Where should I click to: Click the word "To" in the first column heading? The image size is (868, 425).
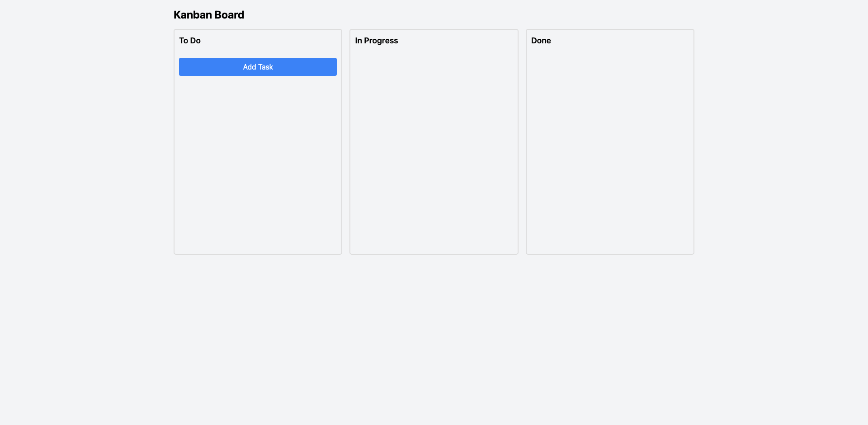184,41
